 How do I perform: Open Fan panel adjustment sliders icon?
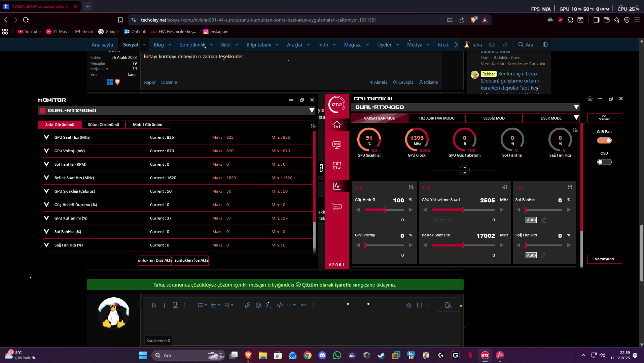click(x=570, y=187)
